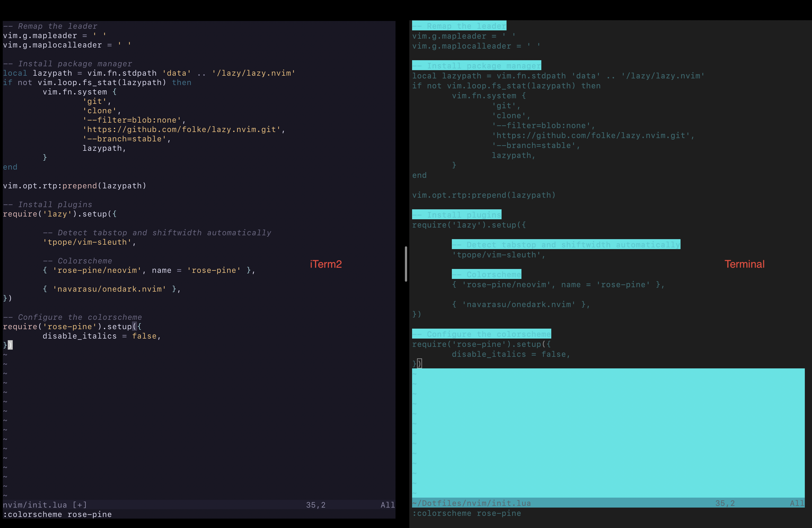Click the divider bar between the two windows
The image size is (812, 528).
406,263
